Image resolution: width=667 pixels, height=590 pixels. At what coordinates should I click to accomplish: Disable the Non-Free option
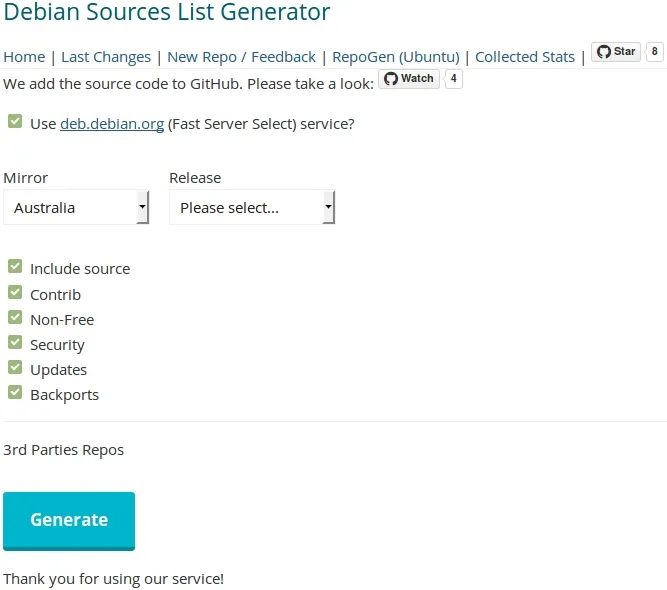coord(15,318)
